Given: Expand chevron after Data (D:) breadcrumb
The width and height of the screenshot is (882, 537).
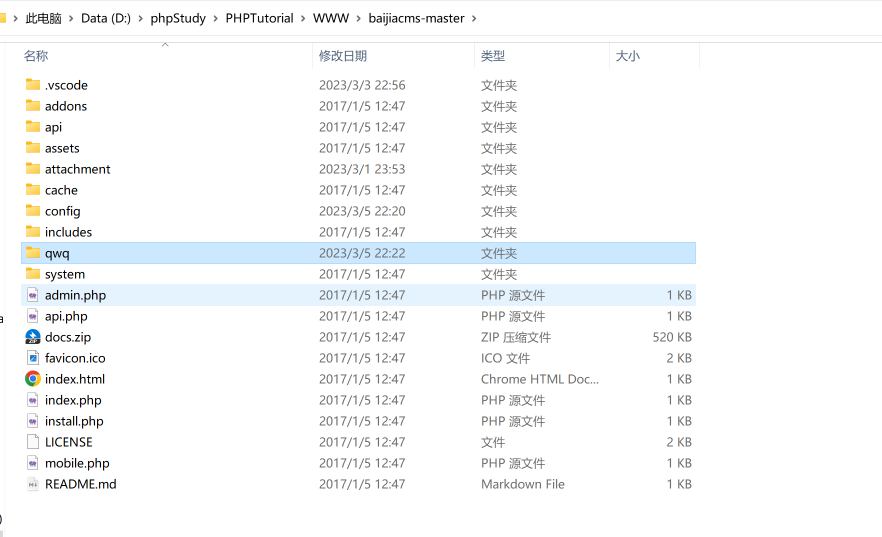Looking at the screenshot, I should pos(141,19).
